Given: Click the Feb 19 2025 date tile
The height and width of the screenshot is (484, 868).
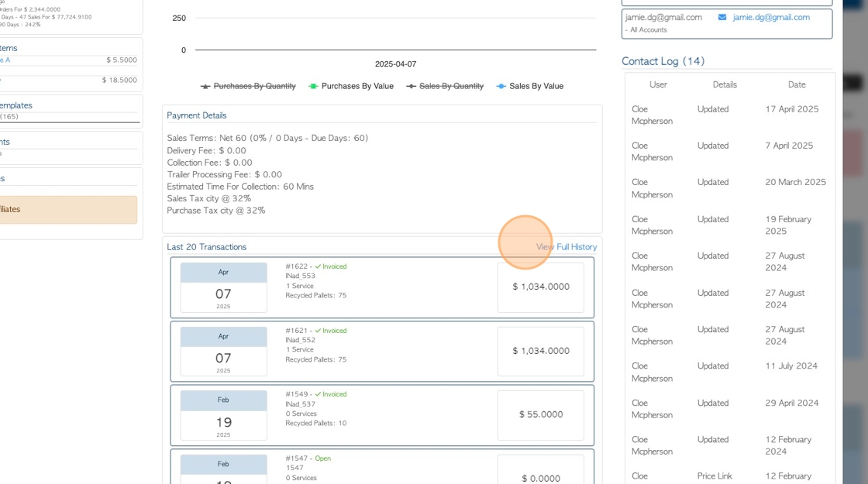Looking at the screenshot, I should (224, 415).
